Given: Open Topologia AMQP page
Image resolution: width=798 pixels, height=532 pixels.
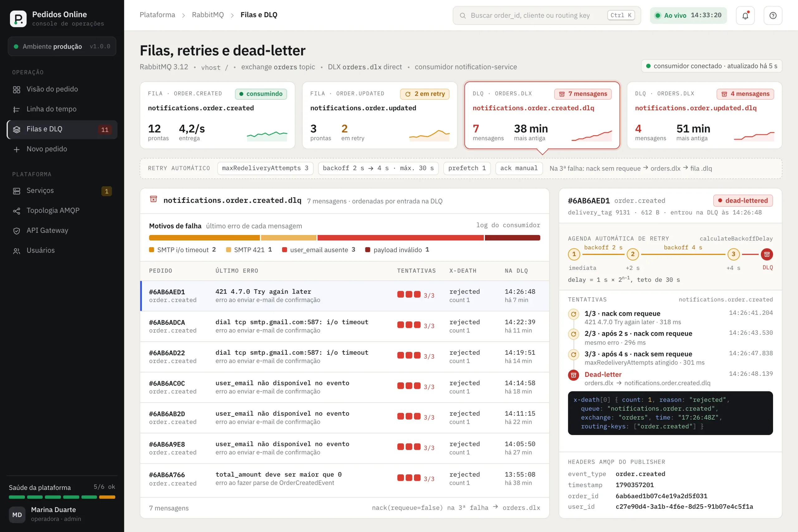Looking at the screenshot, I should [x=62, y=211].
